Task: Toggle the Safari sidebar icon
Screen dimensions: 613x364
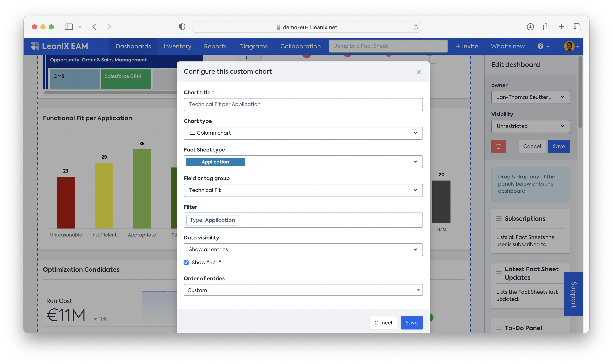Action: (69, 27)
